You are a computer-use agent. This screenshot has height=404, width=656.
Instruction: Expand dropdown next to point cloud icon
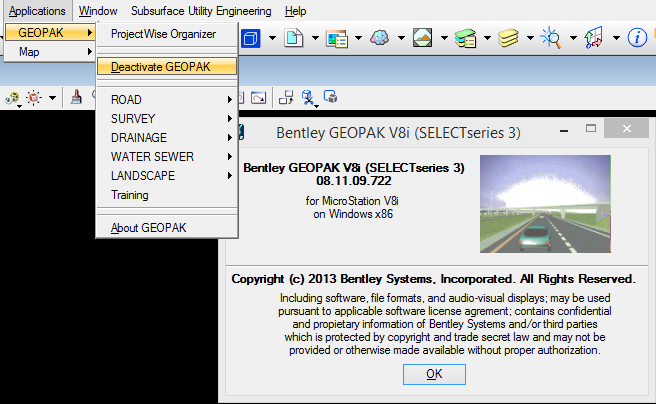pyautogui.click(x=401, y=38)
